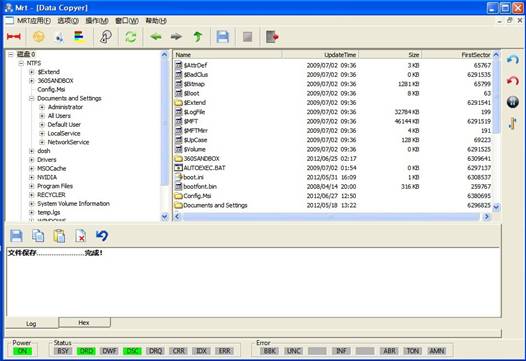
Task: Click the color bars toolbar icon
Action: [x=79, y=36]
